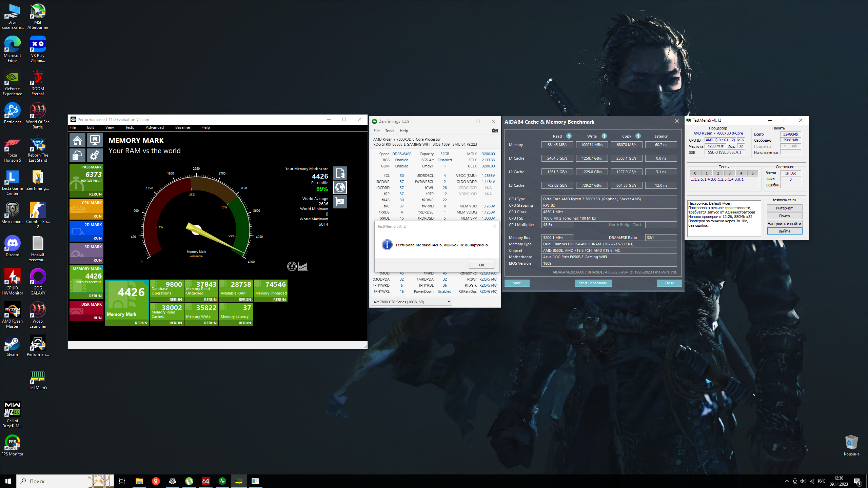Show hidden system tray icons chevron
Image resolution: width=868 pixels, height=488 pixels.
(787, 481)
